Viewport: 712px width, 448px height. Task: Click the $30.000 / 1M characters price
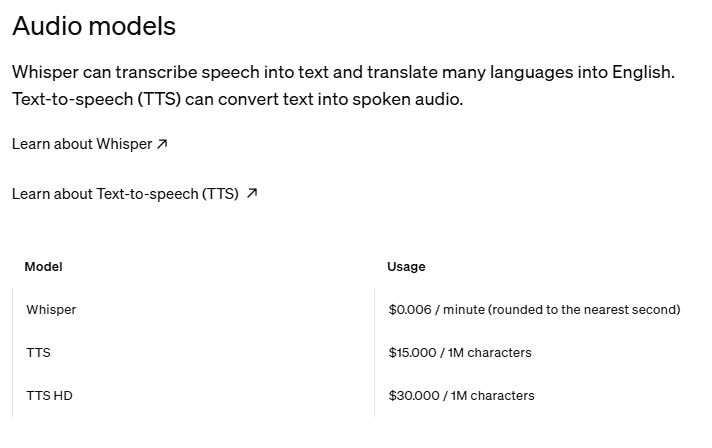[461, 396]
